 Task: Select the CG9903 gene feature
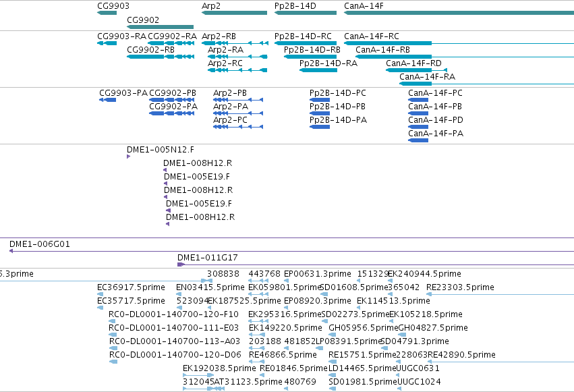pyautogui.click(x=107, y=13)
